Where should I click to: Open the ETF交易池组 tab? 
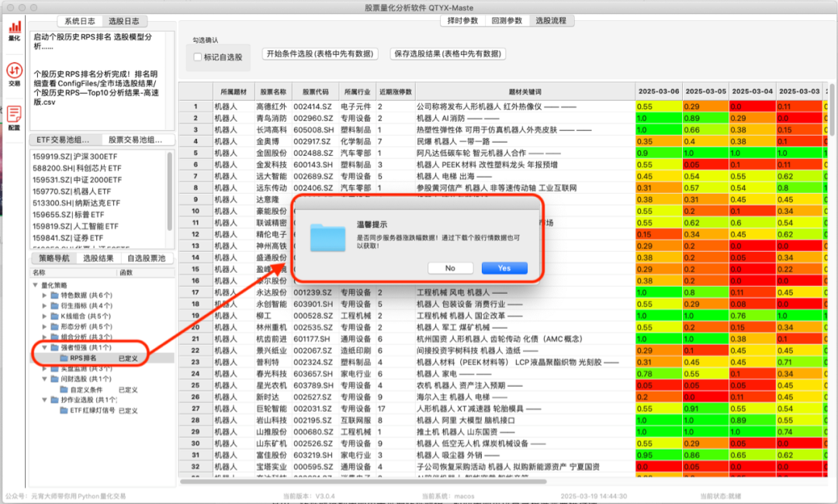tap(64, 140)
